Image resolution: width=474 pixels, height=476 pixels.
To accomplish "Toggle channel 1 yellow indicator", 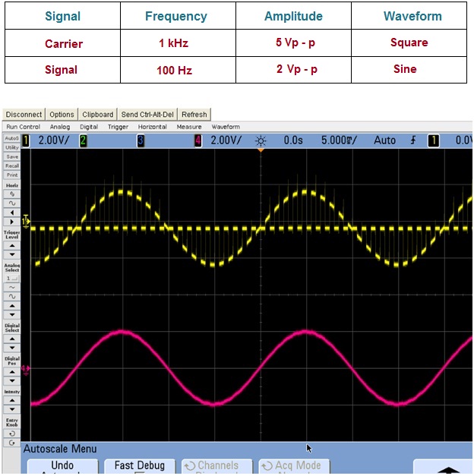I will (x=25, y=140).
